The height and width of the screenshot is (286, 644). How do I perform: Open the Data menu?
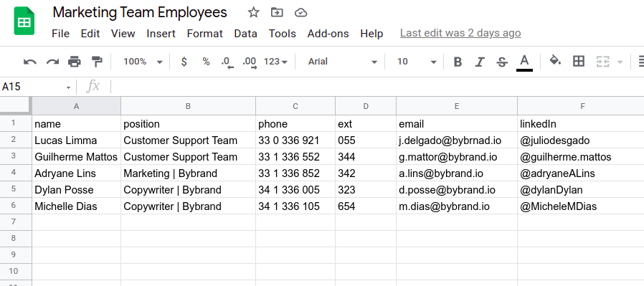tap(245, 34)
